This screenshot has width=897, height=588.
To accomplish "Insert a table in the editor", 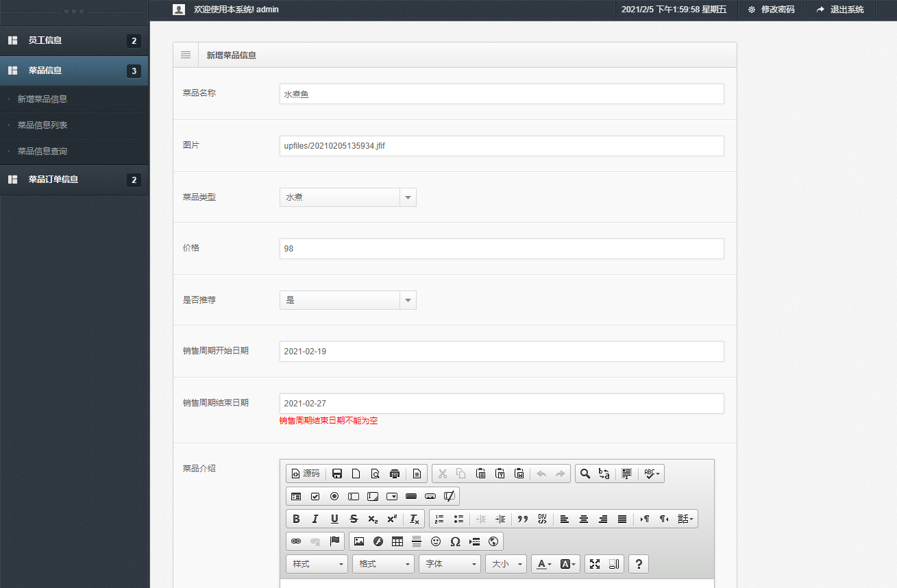I will click(397, 541).
